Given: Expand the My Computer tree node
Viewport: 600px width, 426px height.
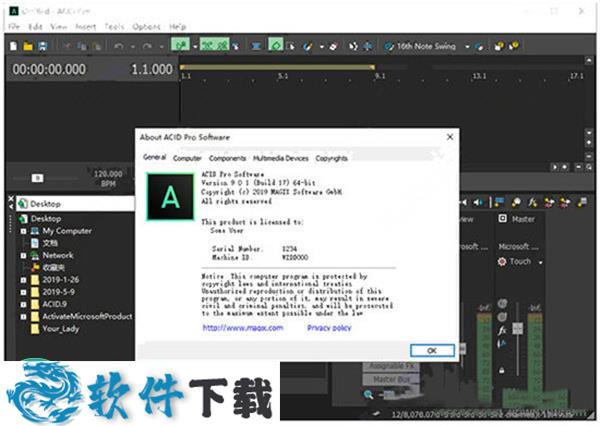Looking at the screenshot, I should [23, 231].
